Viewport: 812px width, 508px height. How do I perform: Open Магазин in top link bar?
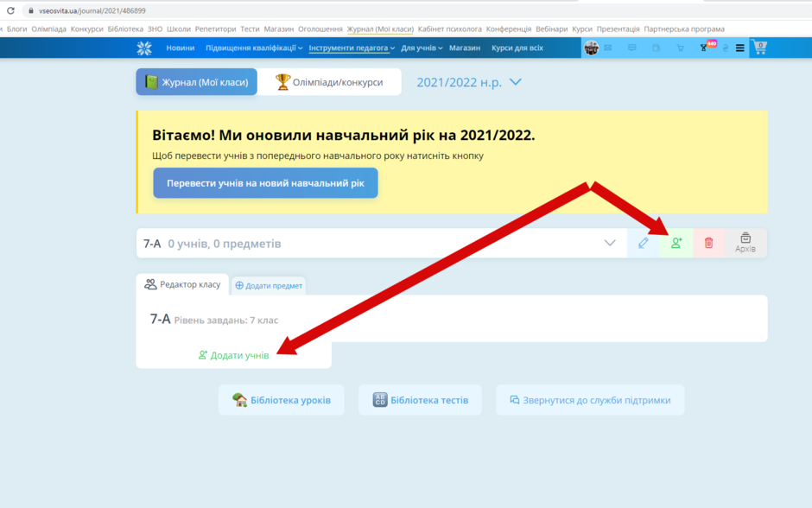pos(279,29)
